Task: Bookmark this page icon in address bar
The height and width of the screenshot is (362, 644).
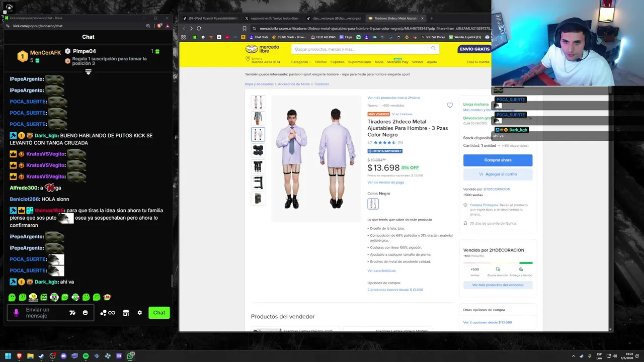Action: [245, 28]
